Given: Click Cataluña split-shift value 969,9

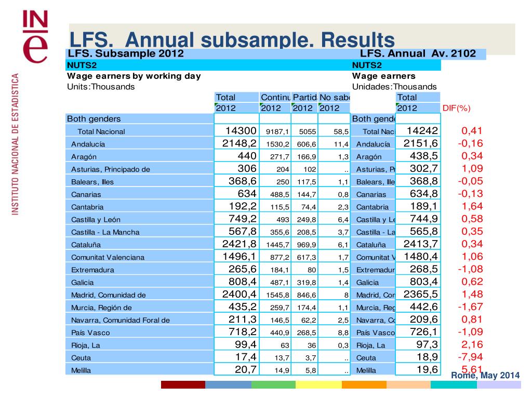Looking at the screenshot, I should 307,245.
